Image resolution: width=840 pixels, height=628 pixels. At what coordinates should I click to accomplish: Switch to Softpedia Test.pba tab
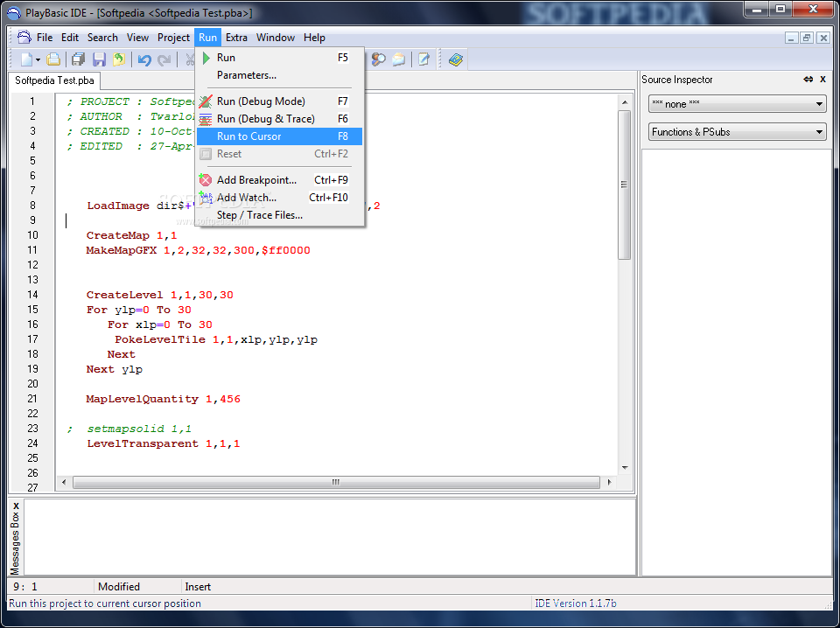pos(54,80)
